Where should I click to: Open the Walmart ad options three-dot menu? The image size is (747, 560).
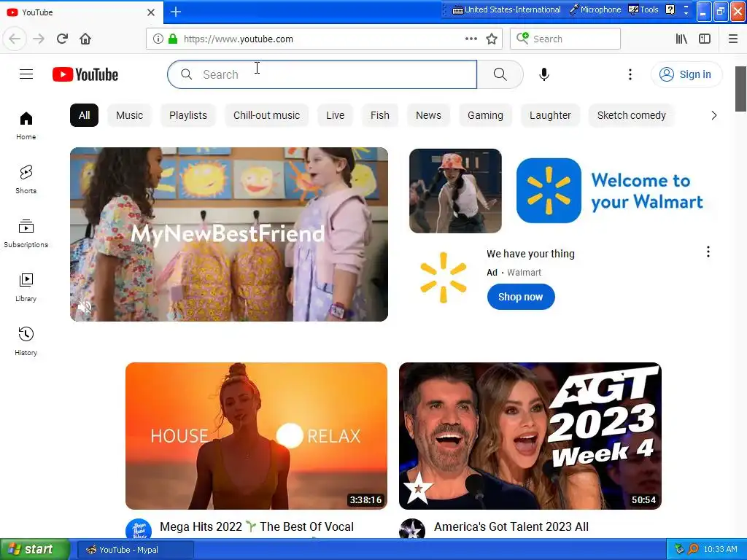[708, 252]
